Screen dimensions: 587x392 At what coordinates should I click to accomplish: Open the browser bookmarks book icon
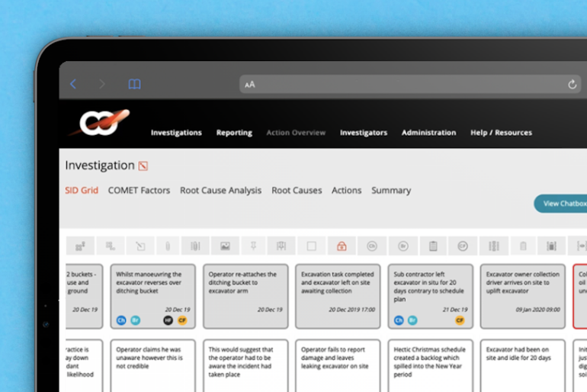click(134, 85)
